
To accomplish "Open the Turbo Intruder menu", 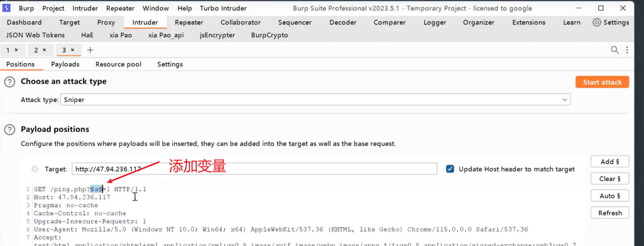I will click(223, 8).
